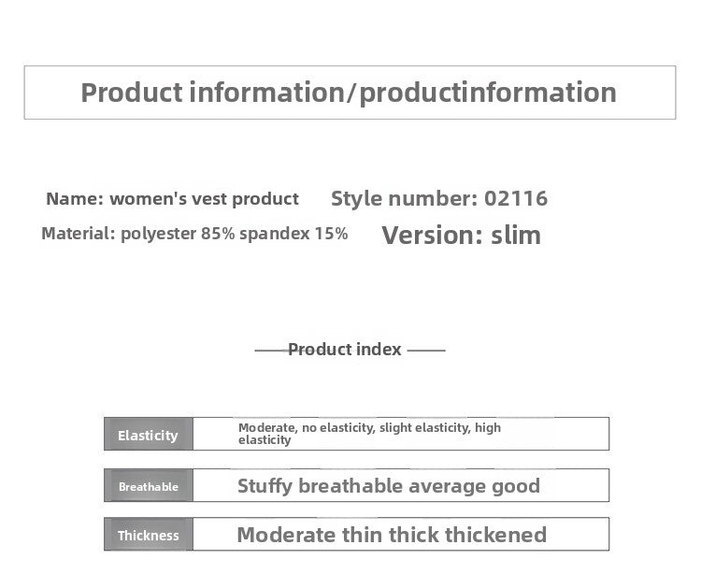
Task: Select the Thickness label box
Action: click(x=149, y=535)
